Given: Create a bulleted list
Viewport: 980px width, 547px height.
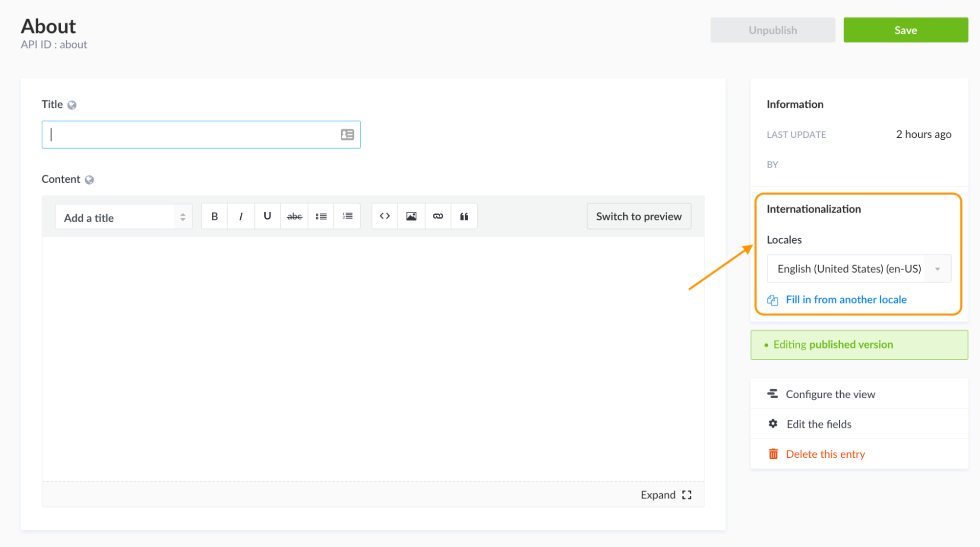Looking at the screenshot, I should coord(321,216).
